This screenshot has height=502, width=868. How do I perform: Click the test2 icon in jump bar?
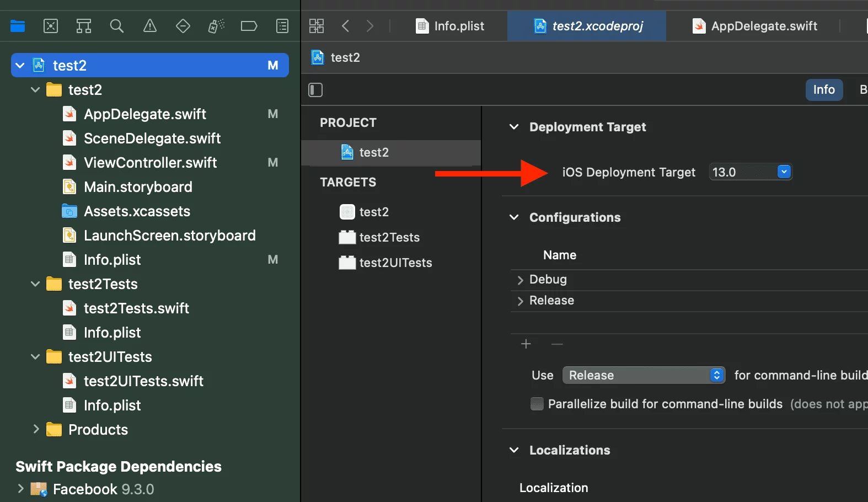[x=318, y=57]
